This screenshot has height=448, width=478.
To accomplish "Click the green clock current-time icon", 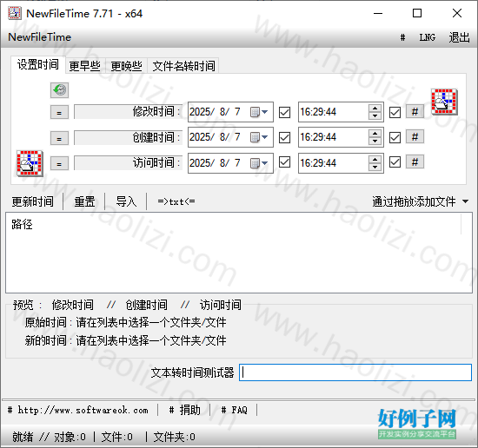I will pyautogui.click(x=59, y=90).
